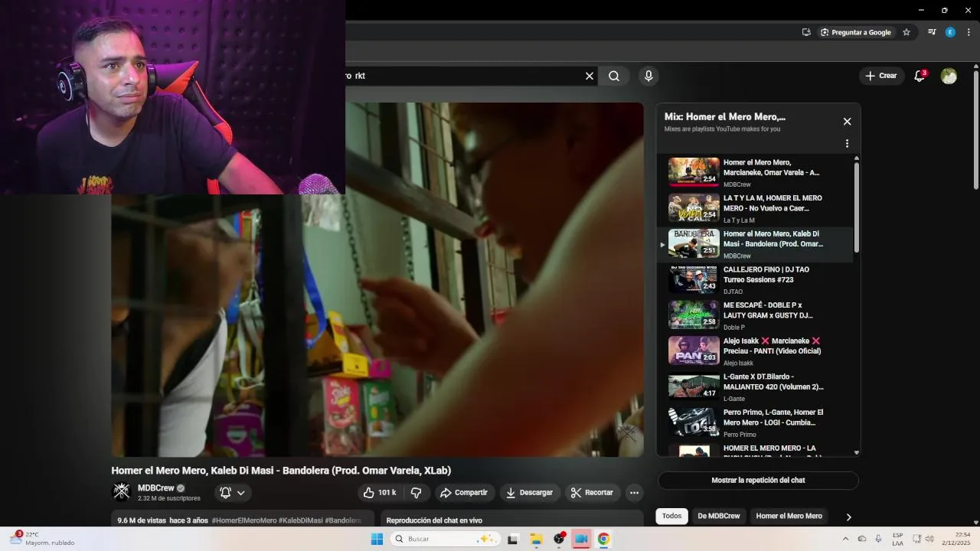Open Chrome profile E avatar
The image size is (980, 551).
click(x=950, y=32)
